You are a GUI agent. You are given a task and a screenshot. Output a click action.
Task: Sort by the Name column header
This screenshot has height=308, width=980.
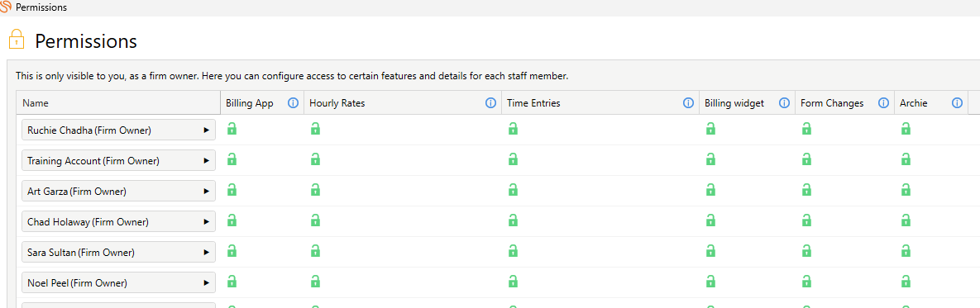tap(118, 103)
